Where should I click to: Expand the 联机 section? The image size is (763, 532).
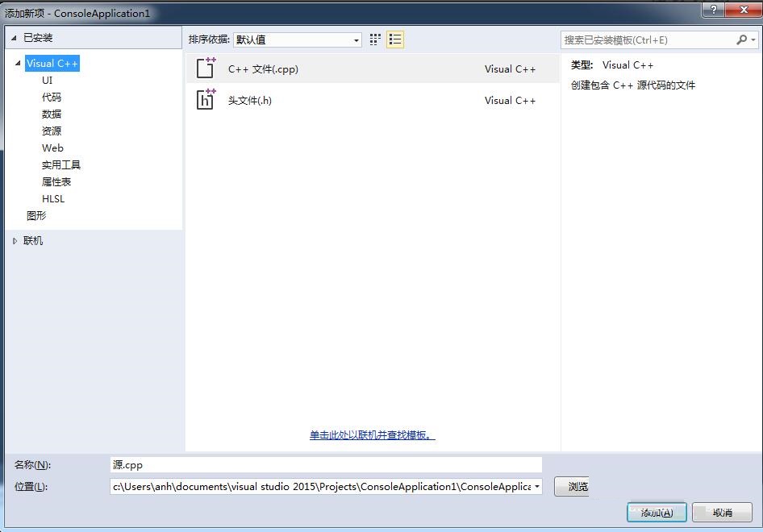tap(15, 241)
